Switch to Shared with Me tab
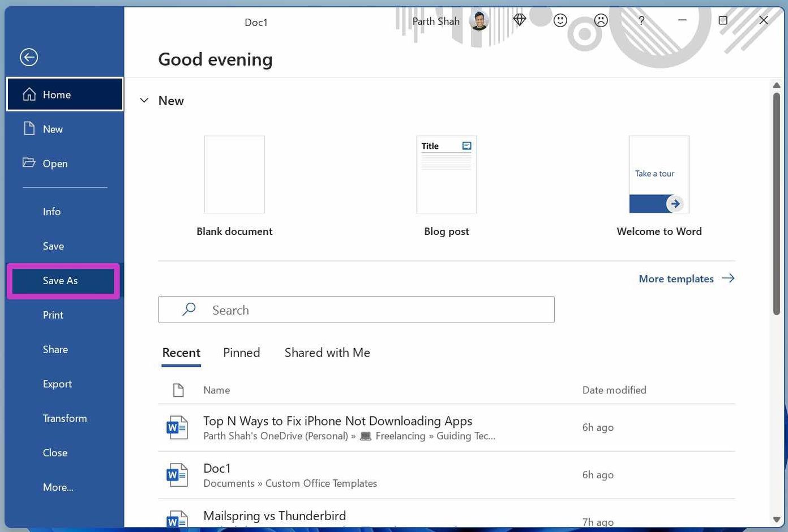788x532 pixels. pyautogui.click(x=327, y=353)
